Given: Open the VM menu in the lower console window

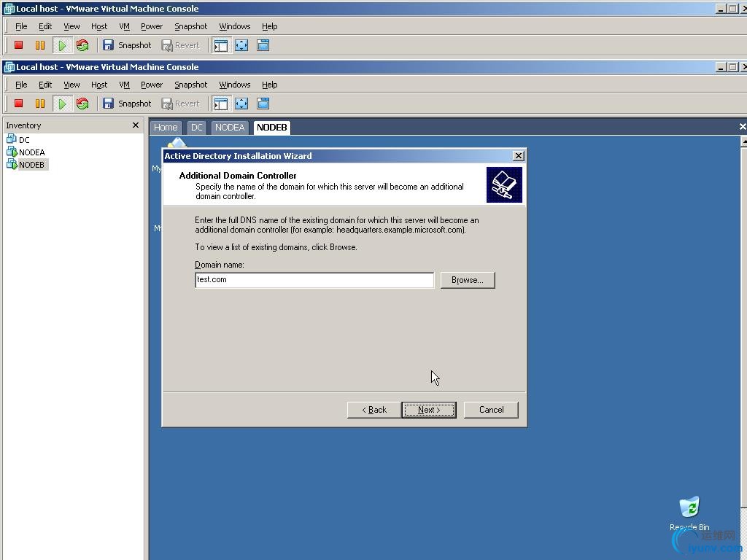Looking at the screenshot, I should tap(124, 85).
